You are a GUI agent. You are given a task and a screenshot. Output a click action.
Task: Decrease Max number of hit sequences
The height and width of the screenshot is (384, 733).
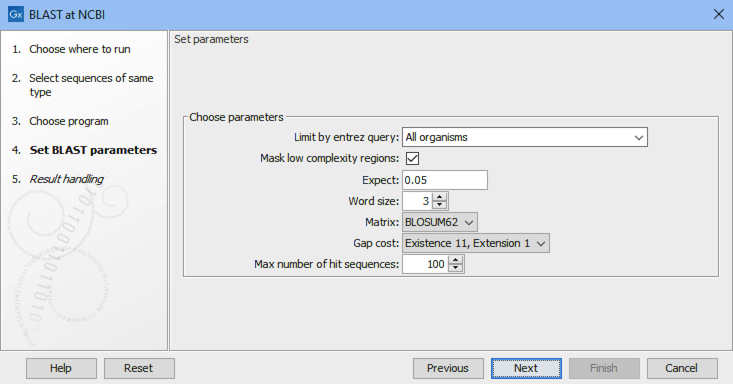[x=455, y=268]
